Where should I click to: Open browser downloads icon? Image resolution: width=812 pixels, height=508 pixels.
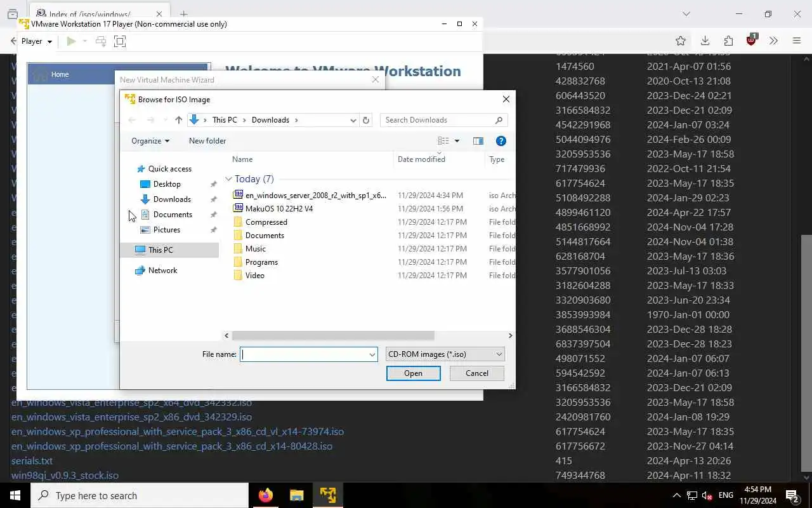705,41
